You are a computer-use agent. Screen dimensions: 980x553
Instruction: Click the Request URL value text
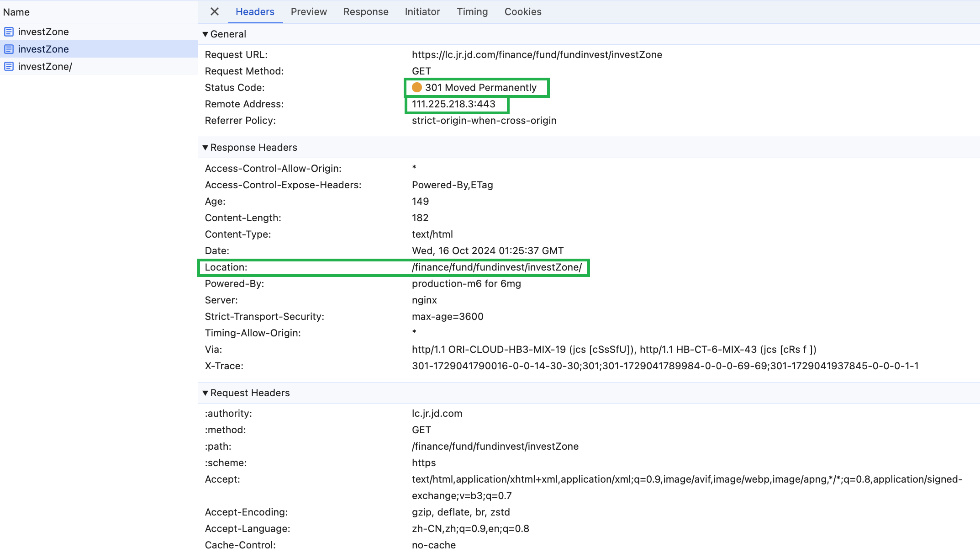[x=537, y=55]
